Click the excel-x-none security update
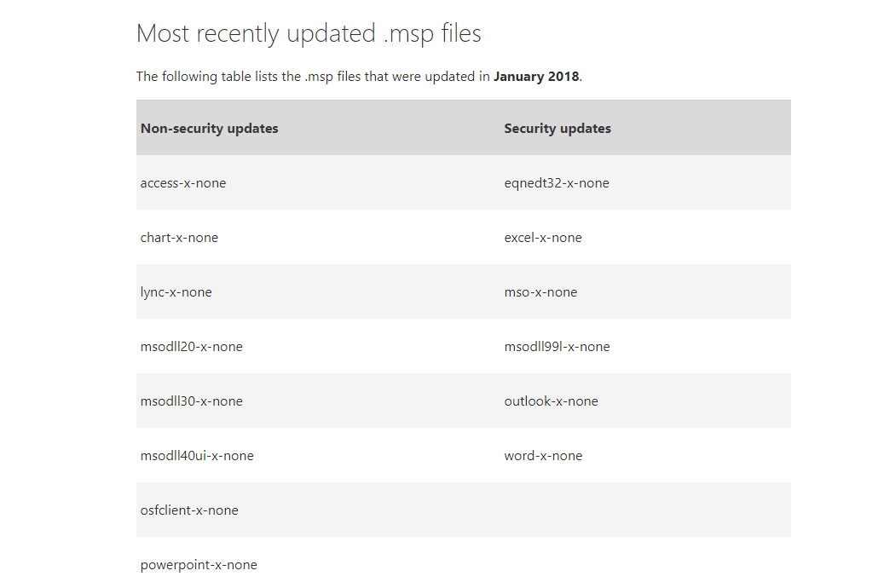The width and height of the screenshot is (878, 588). pos(543,238)
